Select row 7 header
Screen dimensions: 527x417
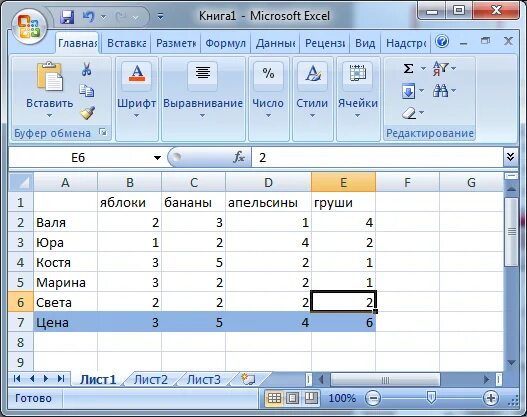[x=21, y=322]
